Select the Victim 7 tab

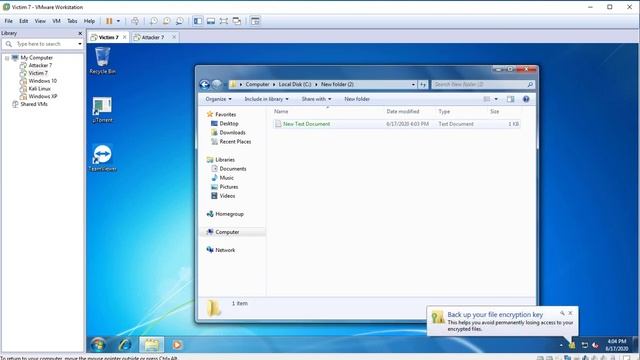coord(108,37)
